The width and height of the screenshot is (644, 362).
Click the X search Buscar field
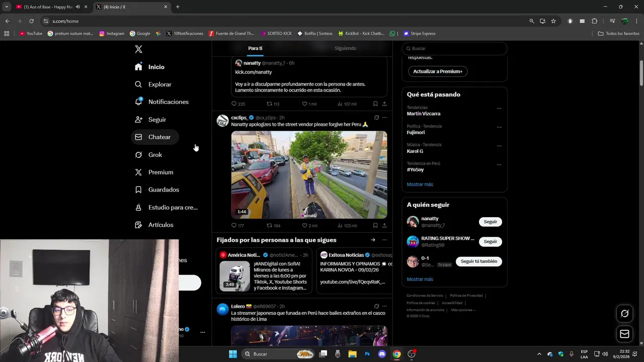point(454,48)
